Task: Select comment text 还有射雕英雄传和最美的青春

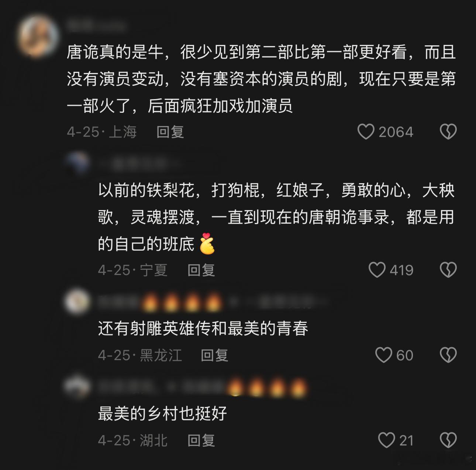Action: [x=203, y=328]
